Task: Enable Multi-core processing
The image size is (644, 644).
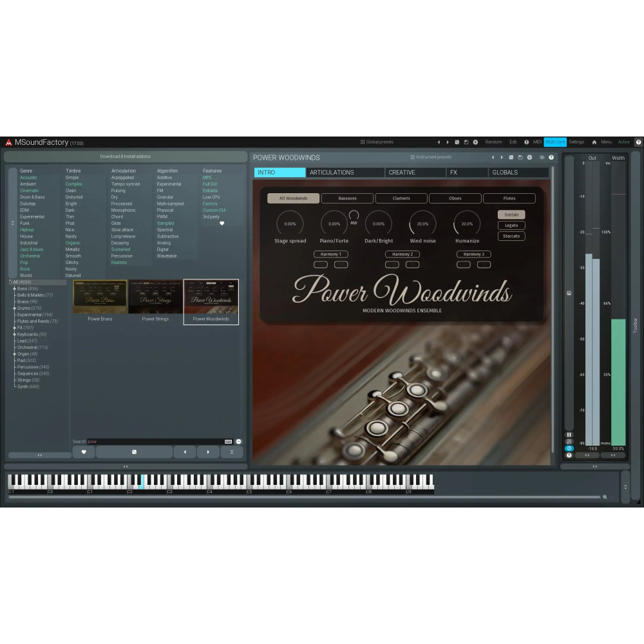Action: (x=555, y=142)
